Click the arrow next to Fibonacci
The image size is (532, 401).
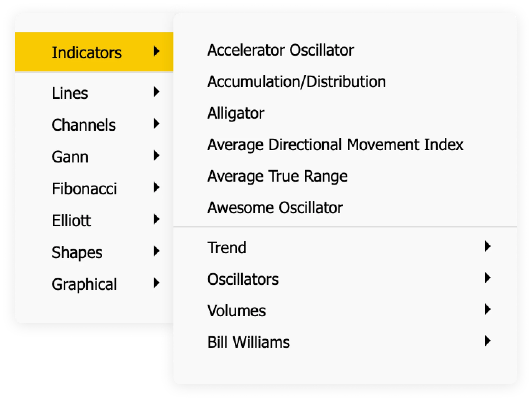click(x=157, y=188)
